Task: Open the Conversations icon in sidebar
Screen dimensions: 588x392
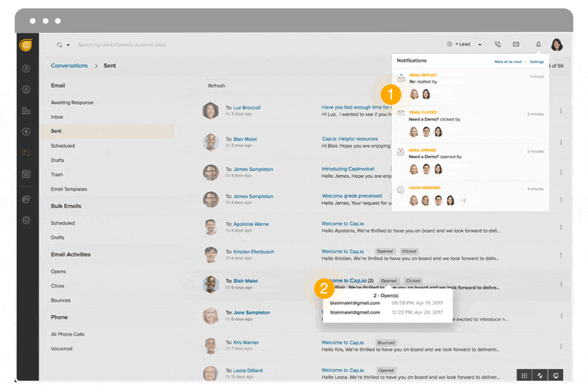Action: point(26,152)
